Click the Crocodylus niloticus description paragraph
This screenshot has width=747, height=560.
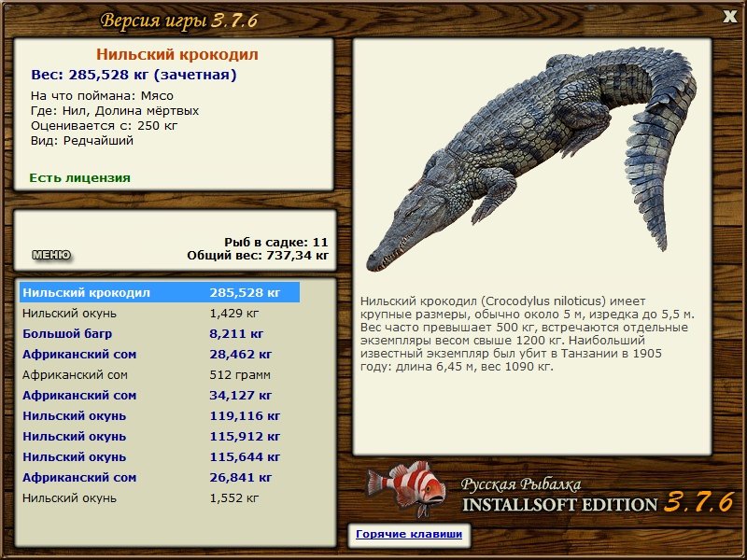click(528, 334)
